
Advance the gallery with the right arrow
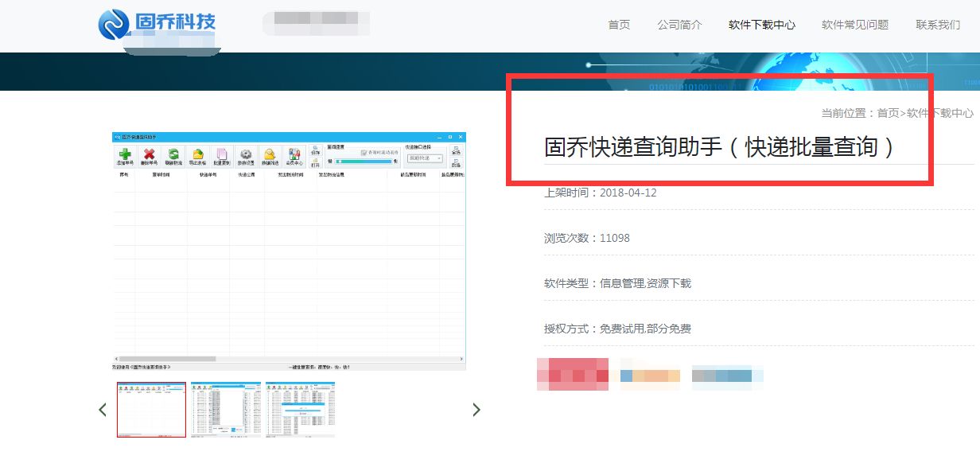[x=476, y=410]
